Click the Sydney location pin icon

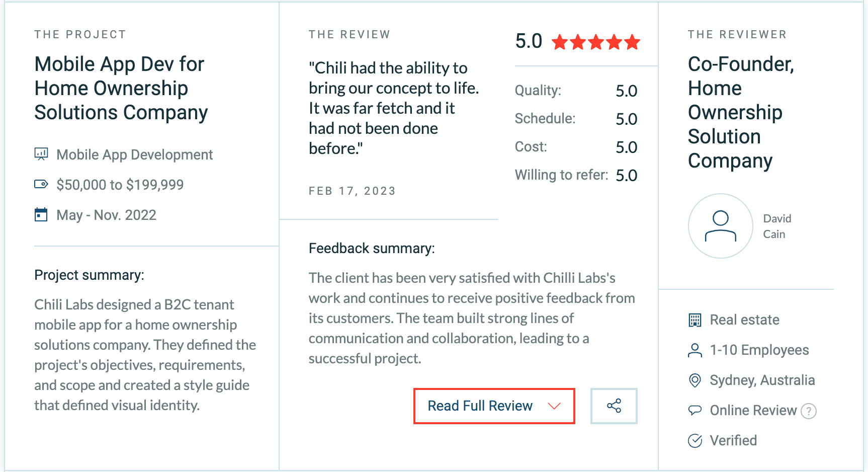tap(695, 380)
